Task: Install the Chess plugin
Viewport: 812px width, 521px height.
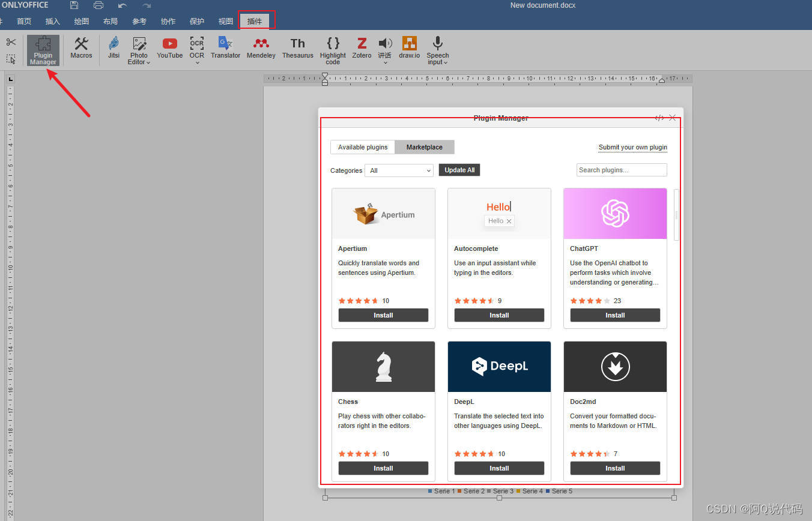Action: (x=383, y=468)
